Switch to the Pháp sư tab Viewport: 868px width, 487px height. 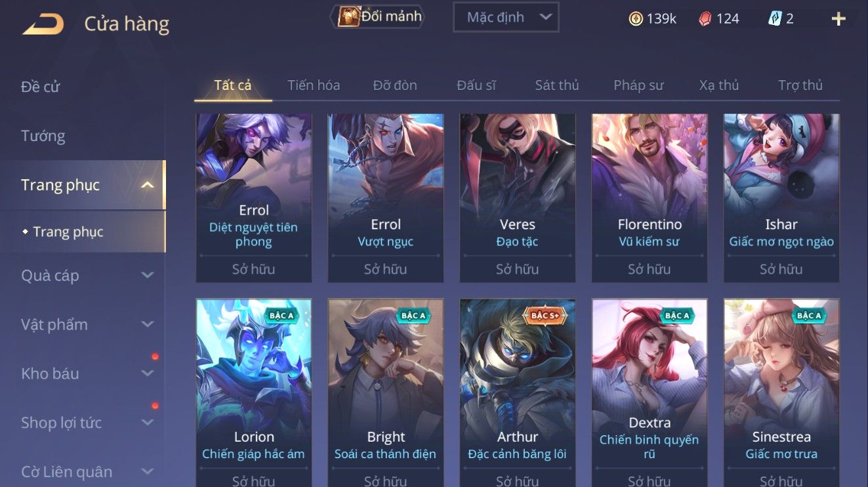[638, 85]
